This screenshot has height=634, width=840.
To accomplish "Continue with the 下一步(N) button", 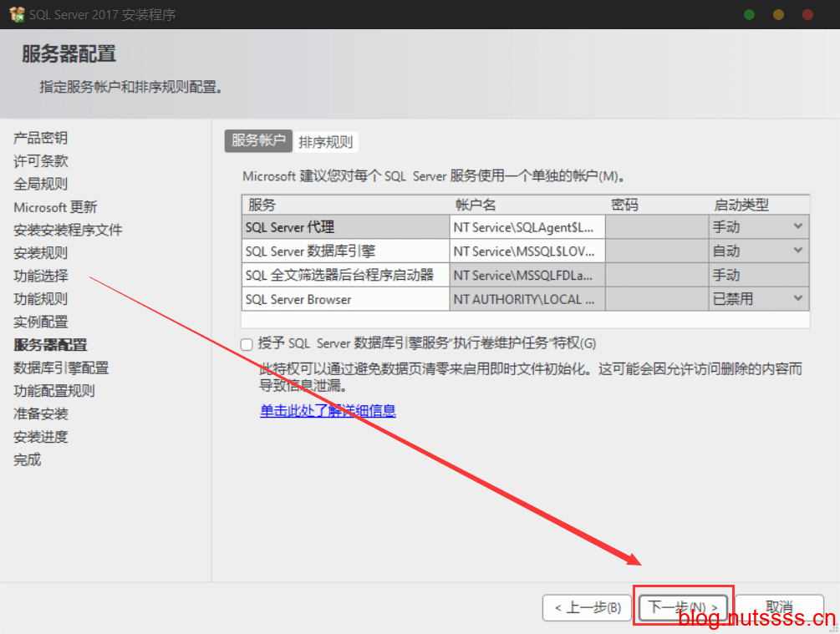I will tap(683, 608).
